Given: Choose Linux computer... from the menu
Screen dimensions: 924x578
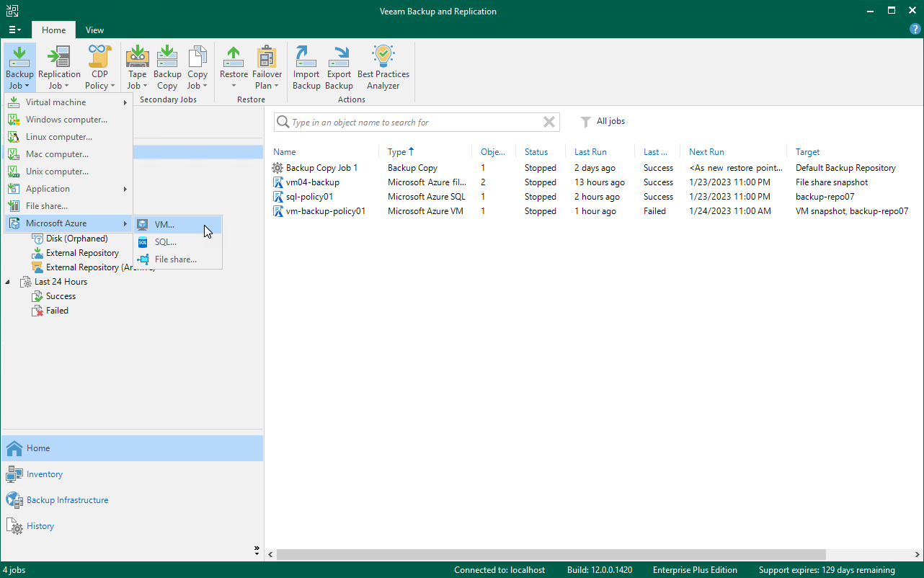Looking at the screenshot, I should (68, 137).
